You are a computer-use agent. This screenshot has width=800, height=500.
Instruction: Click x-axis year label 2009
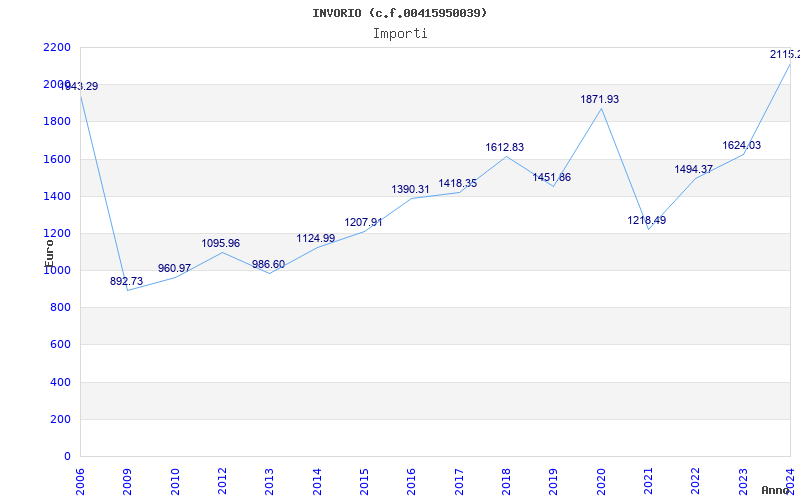pyautogui.click(x=127, y=482)
